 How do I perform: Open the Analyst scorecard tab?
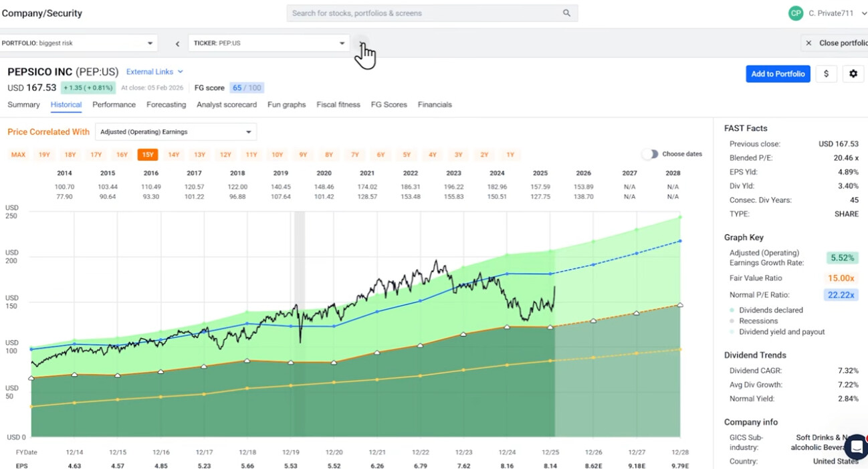coord(227,104)
